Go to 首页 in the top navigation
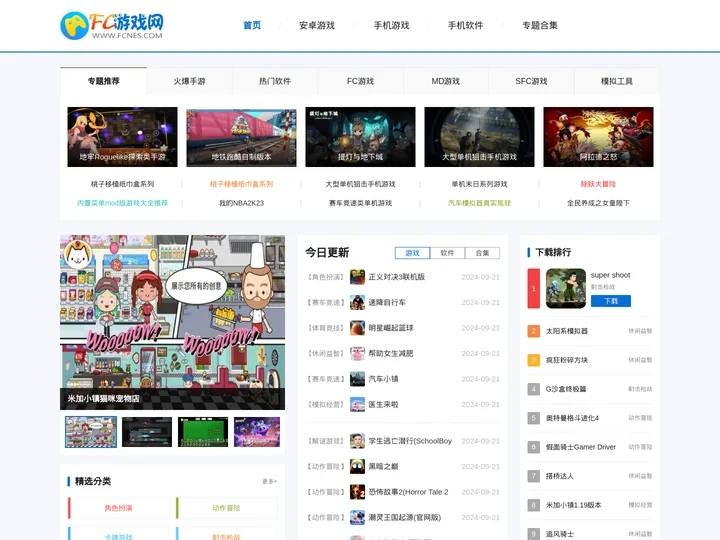The height and width of the screenshot is (540, 720). point(252,25)
